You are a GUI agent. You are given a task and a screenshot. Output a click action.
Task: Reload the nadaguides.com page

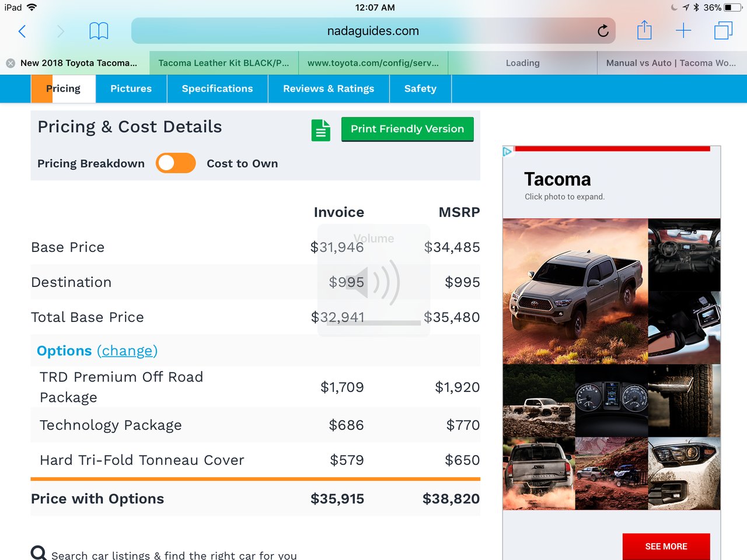603,31
